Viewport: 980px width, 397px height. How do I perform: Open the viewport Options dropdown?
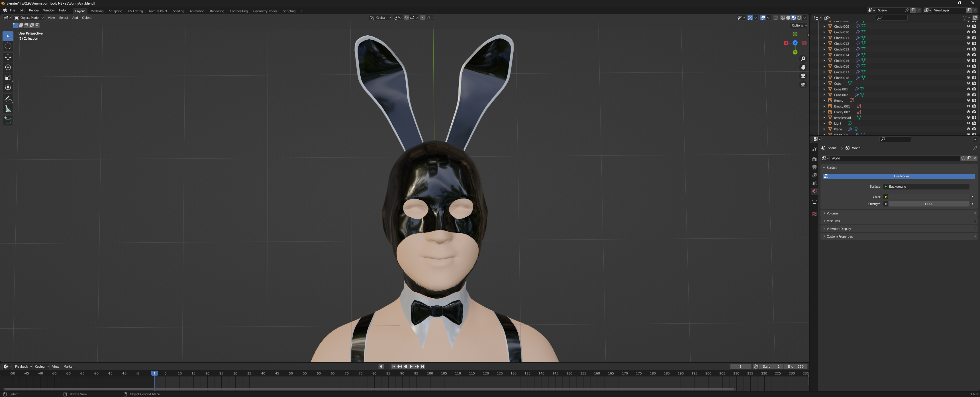tap(799, 26)
